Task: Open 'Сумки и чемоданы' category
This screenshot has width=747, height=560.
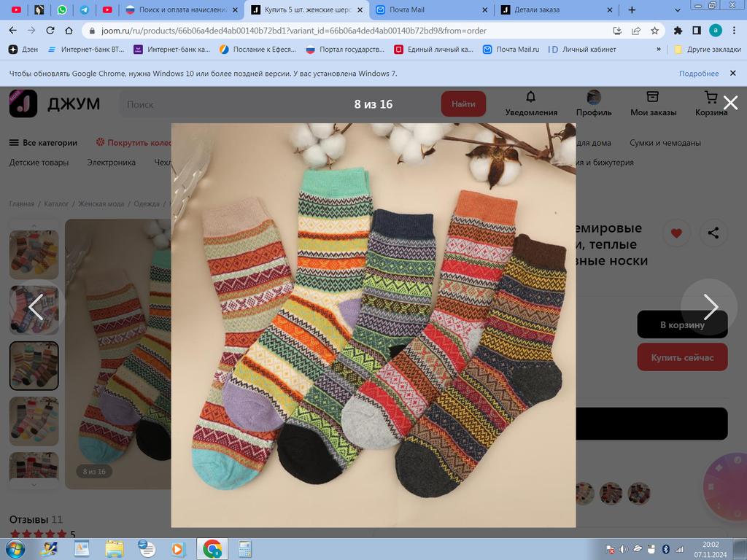Action: tap(665, 143)
